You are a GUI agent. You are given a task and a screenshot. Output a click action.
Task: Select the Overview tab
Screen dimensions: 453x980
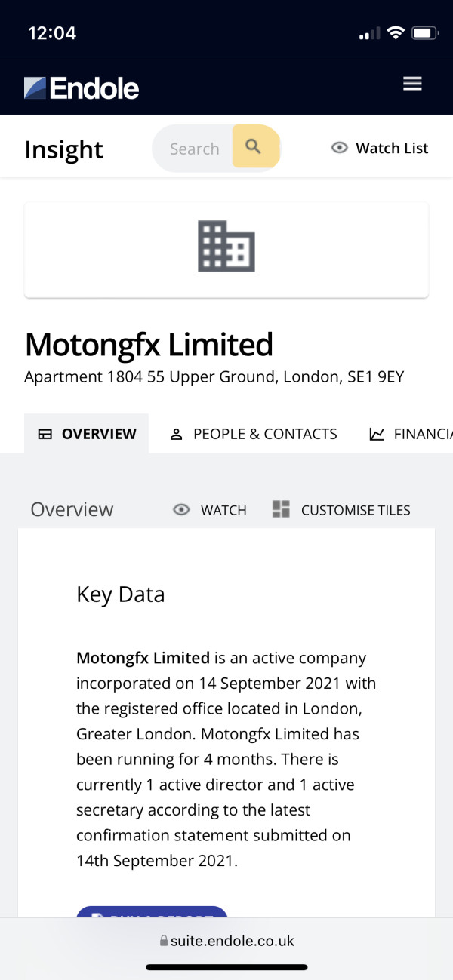click(87, 434)
